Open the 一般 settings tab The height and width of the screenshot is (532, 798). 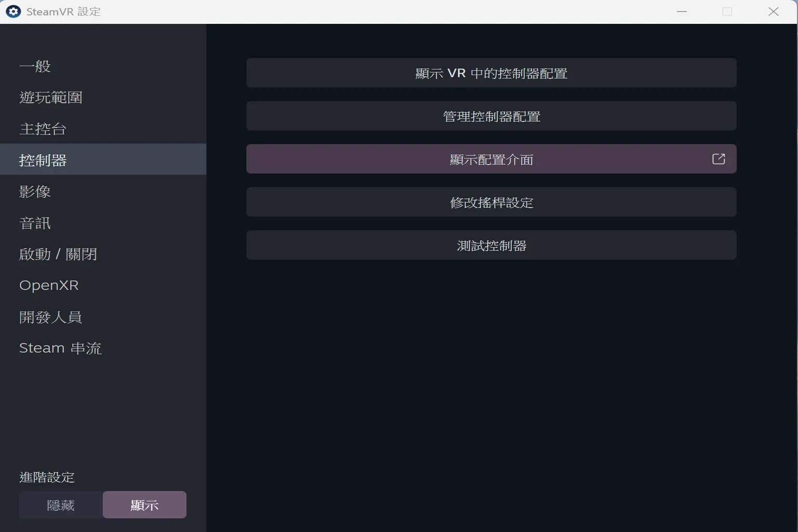[x=35, y=66]
